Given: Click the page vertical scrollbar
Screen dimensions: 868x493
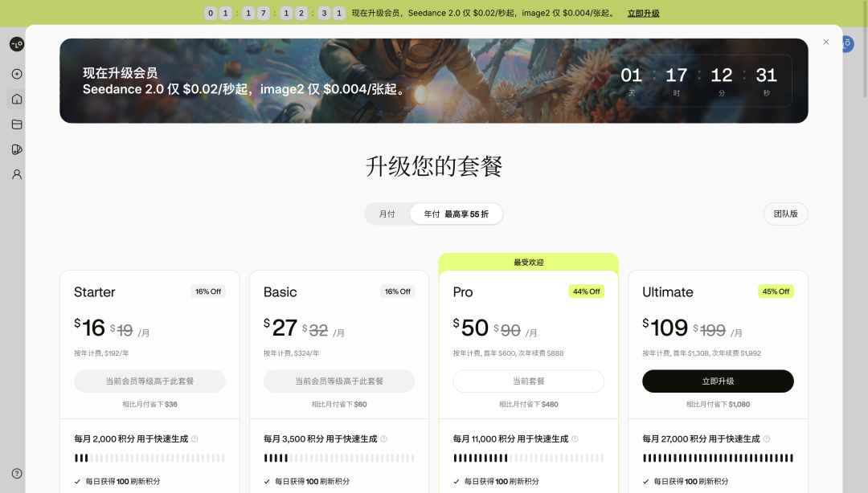Looking at the screenshot, I should [865, 50].
